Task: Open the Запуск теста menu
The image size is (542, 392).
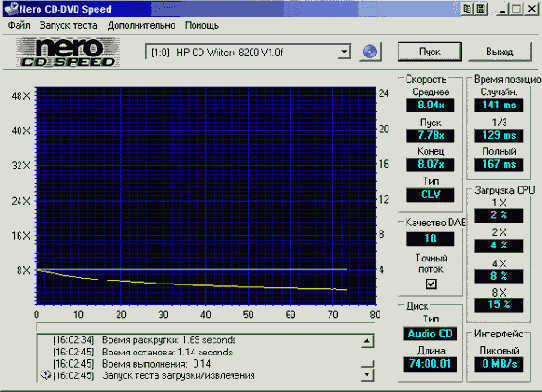Action: (68, 26)
